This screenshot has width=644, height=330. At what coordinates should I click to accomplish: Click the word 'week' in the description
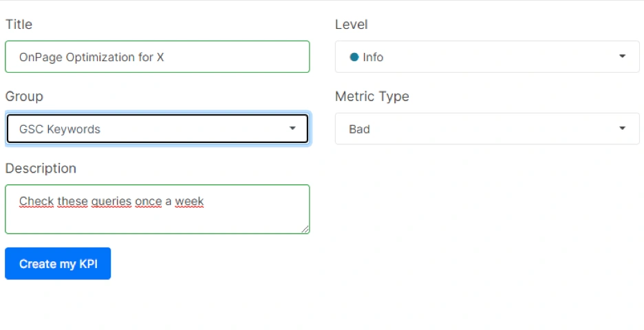point(189,201)
